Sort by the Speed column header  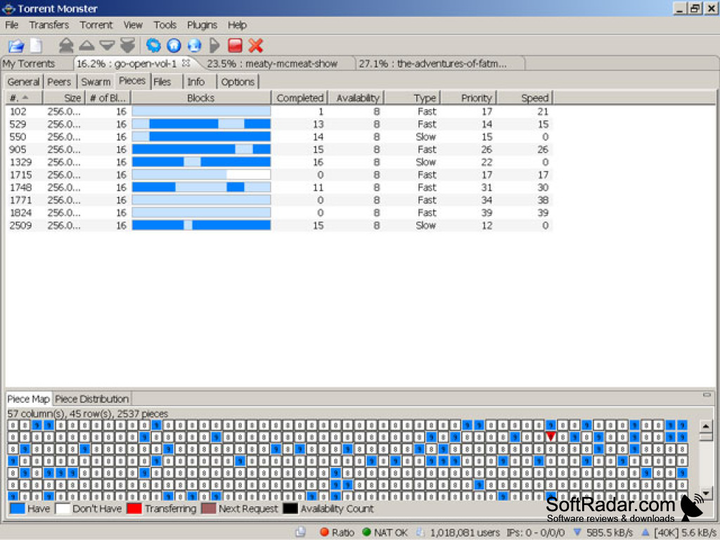pyautogui.click(x=525, y=98)
